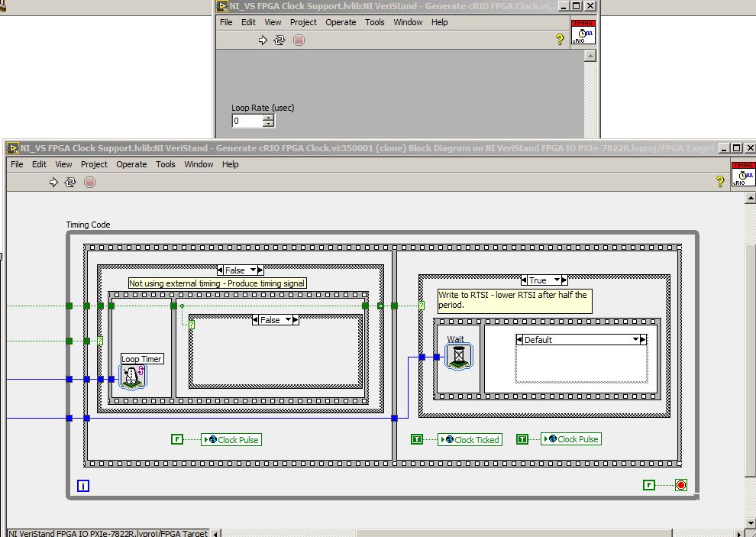Toggle True constant wired to Clock Ticked
Viewport: 756px width, 537px height.
pyautogui.click(x=417, y=439)
